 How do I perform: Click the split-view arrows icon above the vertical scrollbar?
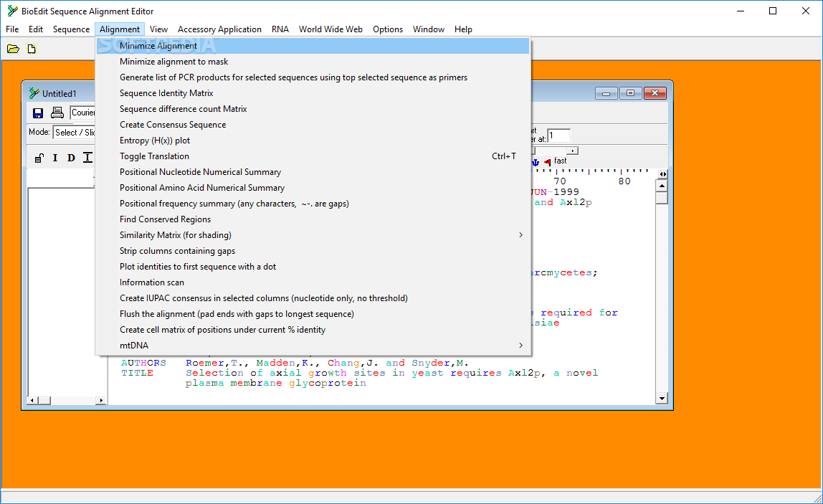[x=663, y=174]
